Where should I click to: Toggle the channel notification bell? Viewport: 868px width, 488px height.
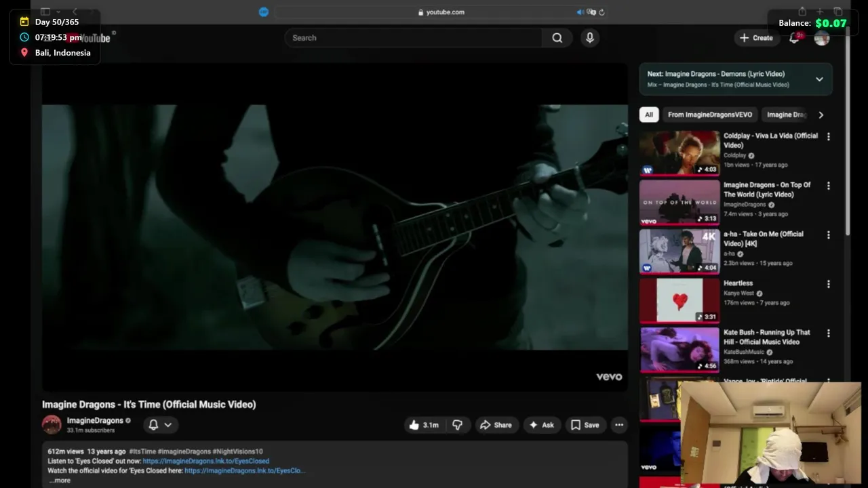pyautogui.click(x=153, y=425)
